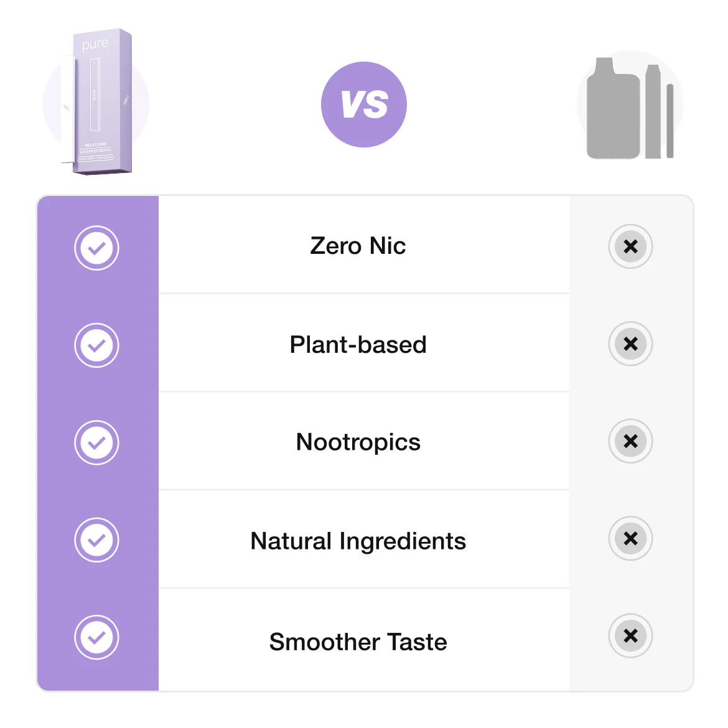Image resolution: width=728 pixels, height=728 pixels.
Task: Click the checkmark beside Natural Ingredients
Action: click(x=96, y=539)
